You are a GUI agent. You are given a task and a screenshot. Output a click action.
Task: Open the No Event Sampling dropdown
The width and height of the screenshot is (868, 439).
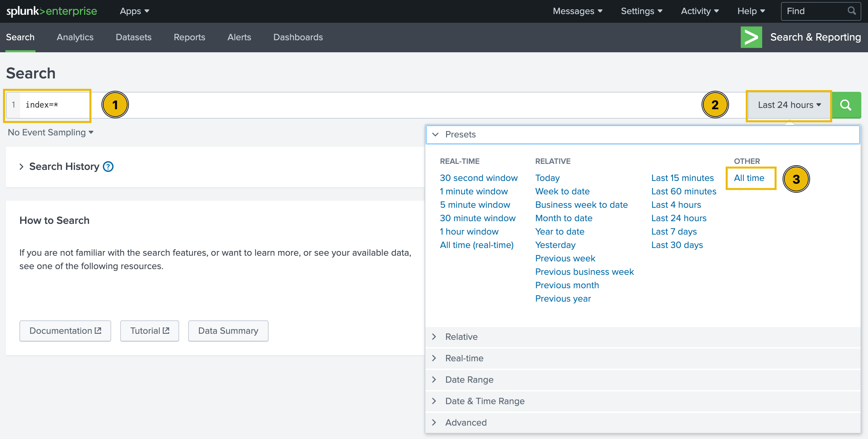51,132
